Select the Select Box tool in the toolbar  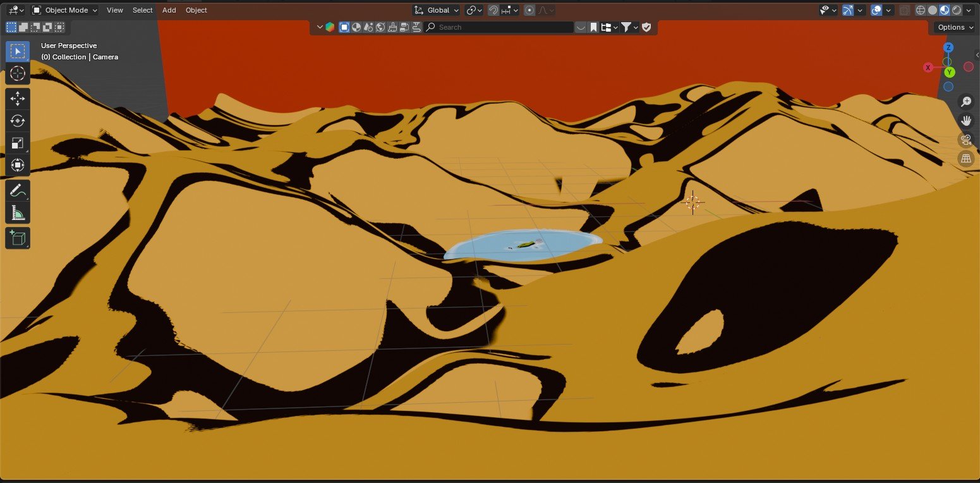(x=18, y=51)
